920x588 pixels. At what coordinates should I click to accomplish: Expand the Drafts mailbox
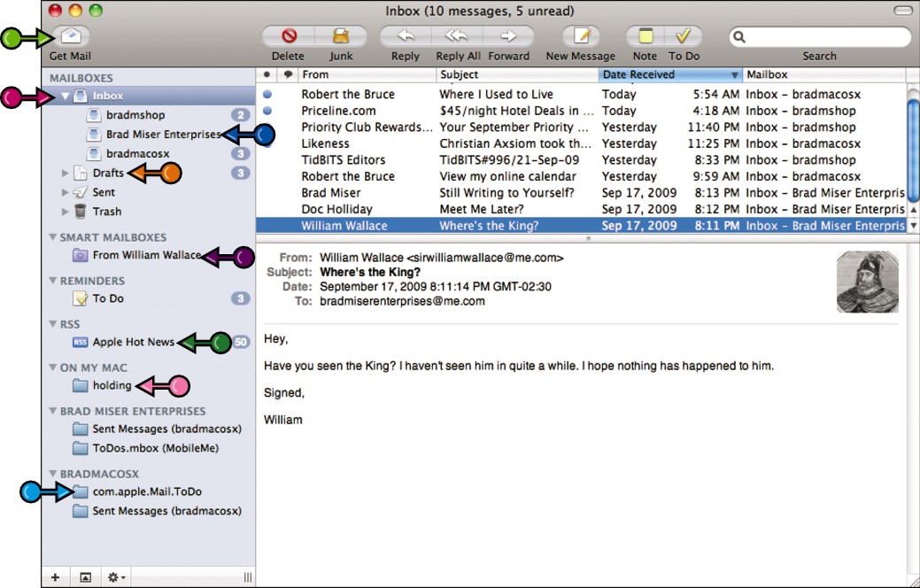(x=66, y=173)
